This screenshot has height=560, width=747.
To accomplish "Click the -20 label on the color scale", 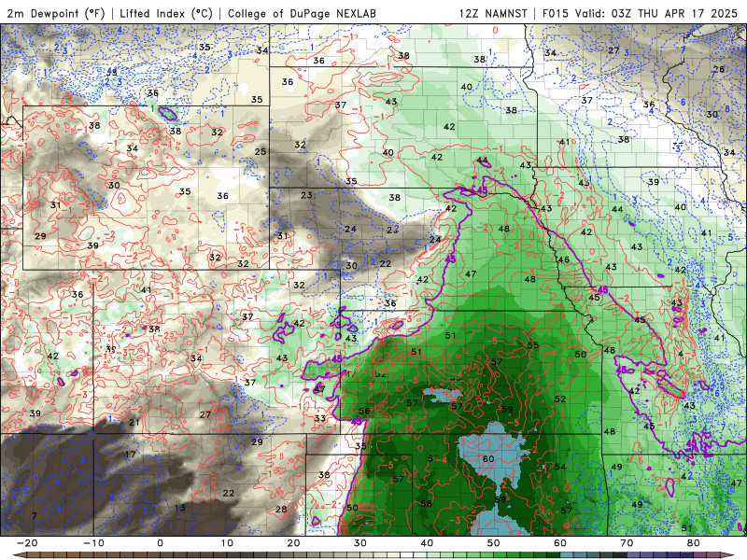I will pyautogui.click(x=27, y=543).
